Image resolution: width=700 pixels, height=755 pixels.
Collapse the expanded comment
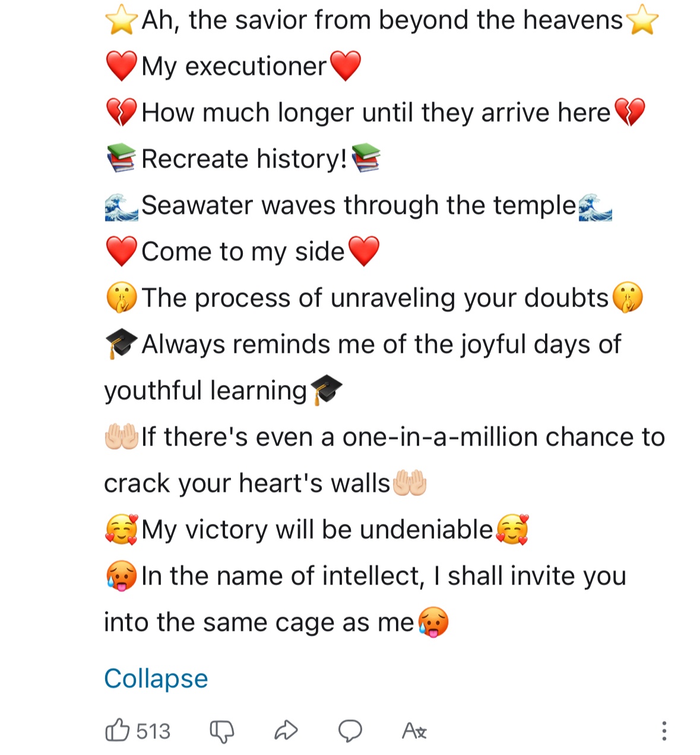click(x=156, y=678)
